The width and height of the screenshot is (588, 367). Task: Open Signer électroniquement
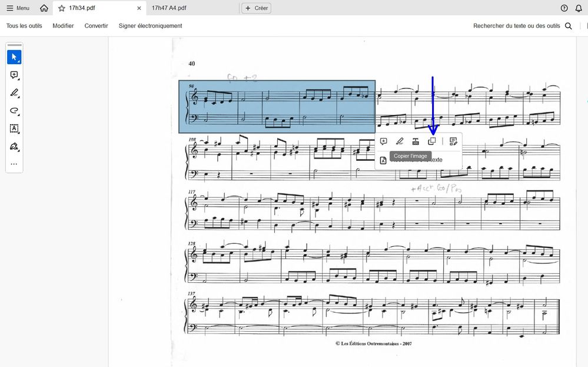(150, 26)
